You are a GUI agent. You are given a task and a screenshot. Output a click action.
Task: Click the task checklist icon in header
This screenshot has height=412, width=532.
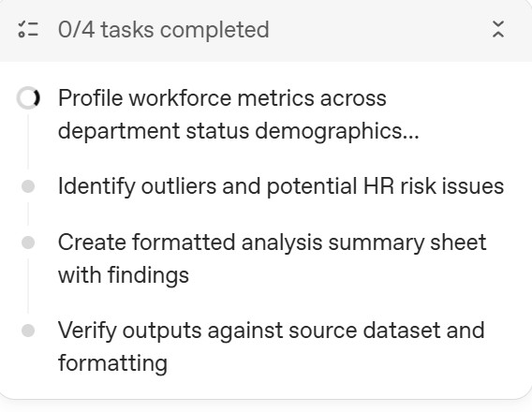(x=28, y=29)
